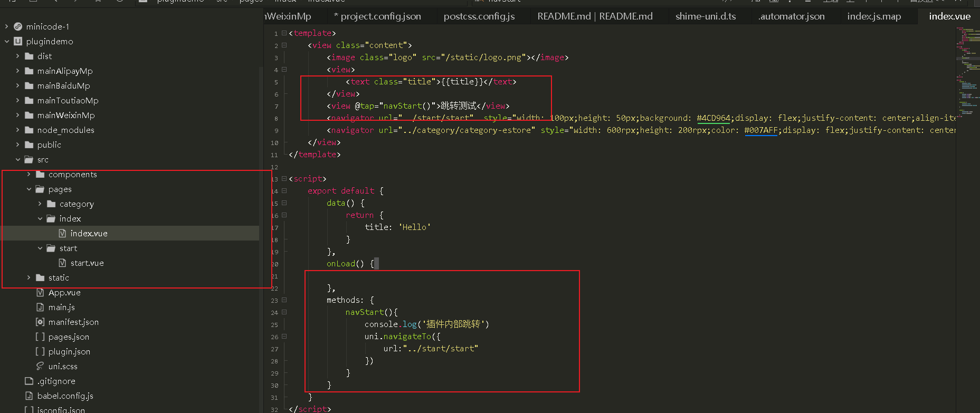This screenshot has height=413, width=980.
Task: Click '跳转测试' text on line 7
Action: pyautogui.click(x=458, y=106)
